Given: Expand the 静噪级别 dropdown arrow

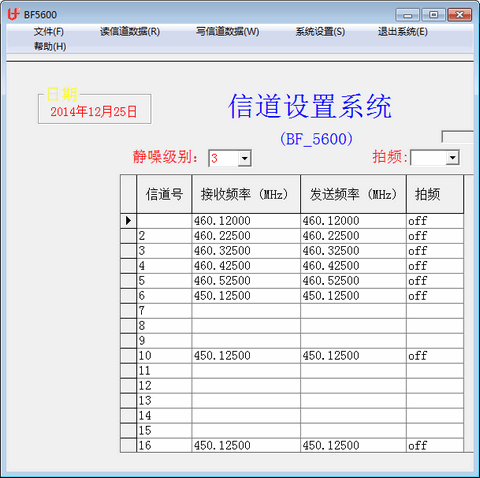Looking at the screenshot, I should (244, 158).
